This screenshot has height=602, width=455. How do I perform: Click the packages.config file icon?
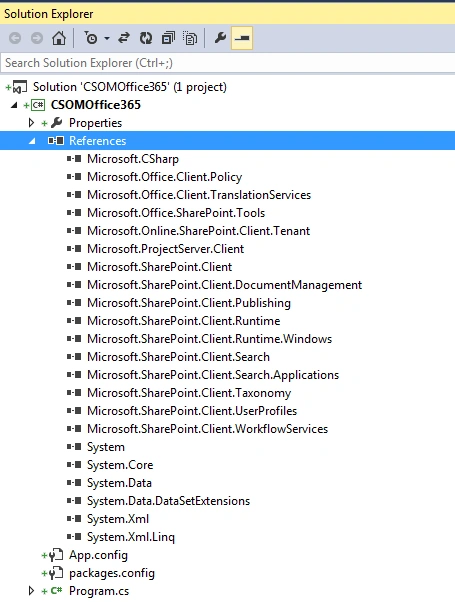[x=56, y=573]
